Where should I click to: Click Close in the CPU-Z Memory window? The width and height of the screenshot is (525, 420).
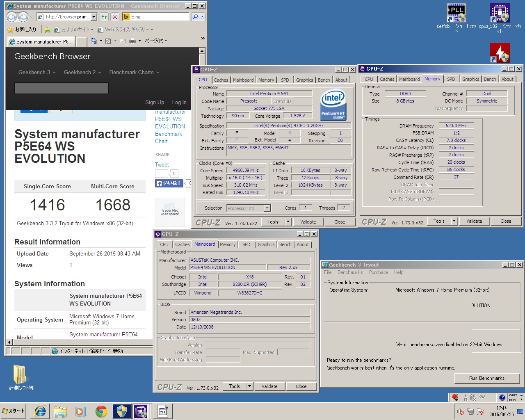tap(506, 221)
